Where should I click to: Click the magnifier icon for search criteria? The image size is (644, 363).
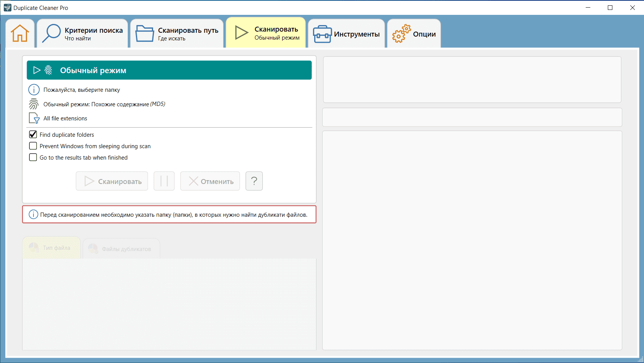pyautogui.click(x=51, y=34)
